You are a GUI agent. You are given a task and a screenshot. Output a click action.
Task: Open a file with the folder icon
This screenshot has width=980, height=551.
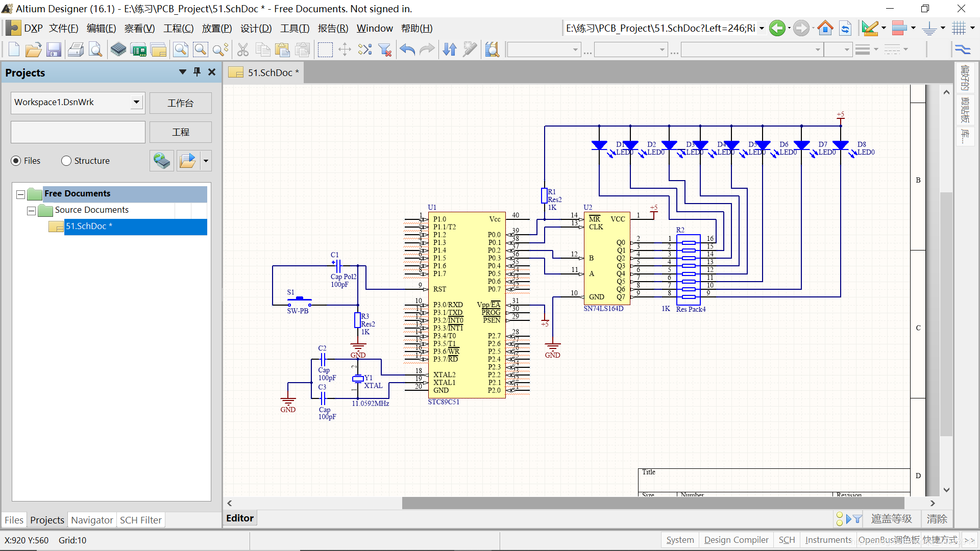click(x=33, y=49)
